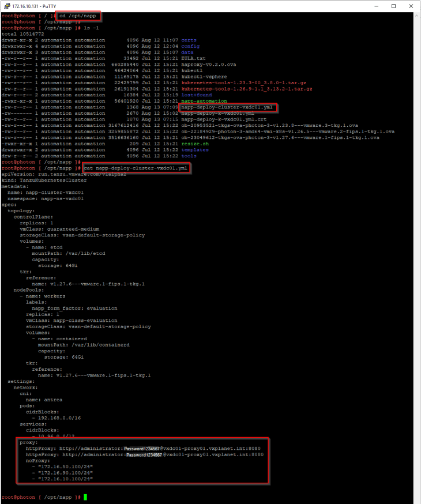This screenshot has height=504, width=421.
Task: Click the scrollbar down arrow
Action: 417,500
